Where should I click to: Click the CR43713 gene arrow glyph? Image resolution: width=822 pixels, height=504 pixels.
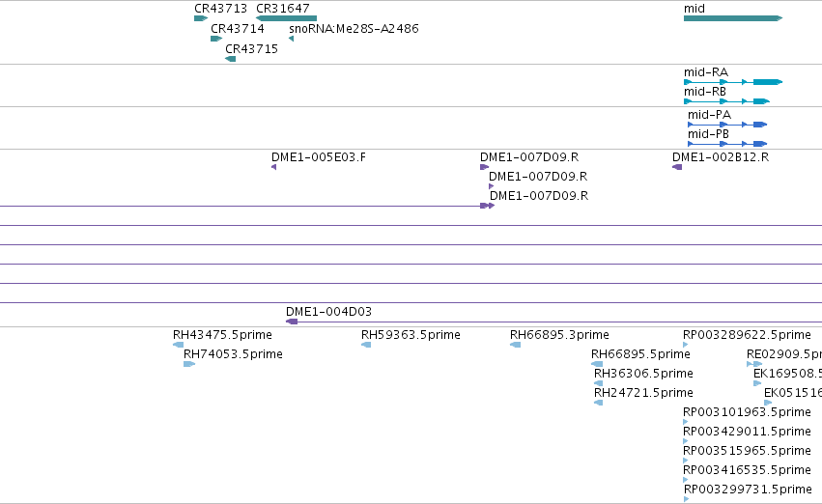click(x=201, y=18)
